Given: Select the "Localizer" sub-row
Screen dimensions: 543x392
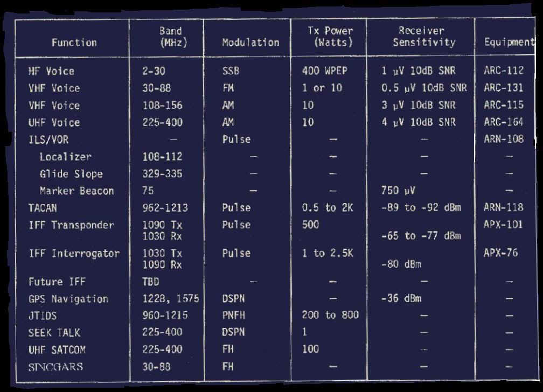Looking at the screenshot, I should (x=66, y=157).
